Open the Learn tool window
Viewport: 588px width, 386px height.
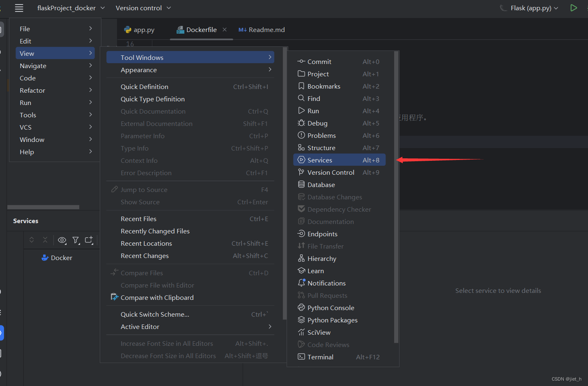(339, 271)
